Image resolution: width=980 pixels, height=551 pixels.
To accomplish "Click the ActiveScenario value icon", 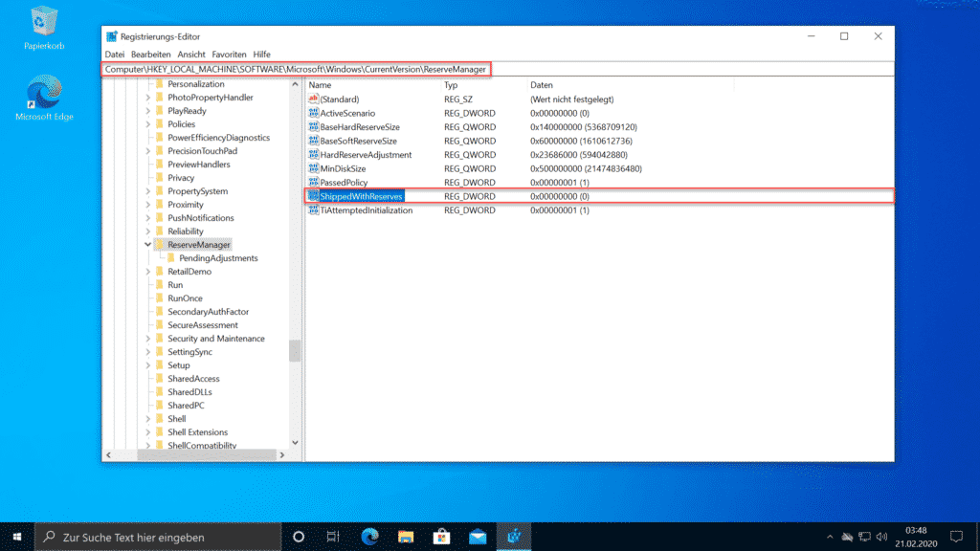I will (x=313, y=113).
